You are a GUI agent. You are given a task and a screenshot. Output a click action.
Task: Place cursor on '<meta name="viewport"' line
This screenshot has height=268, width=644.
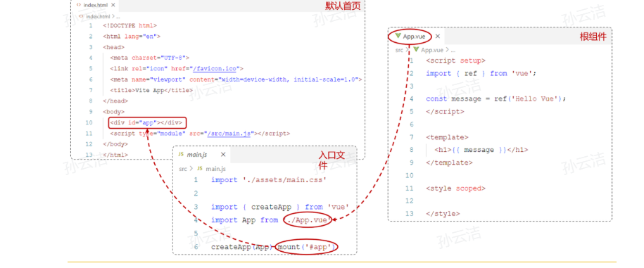coord(236,79)
